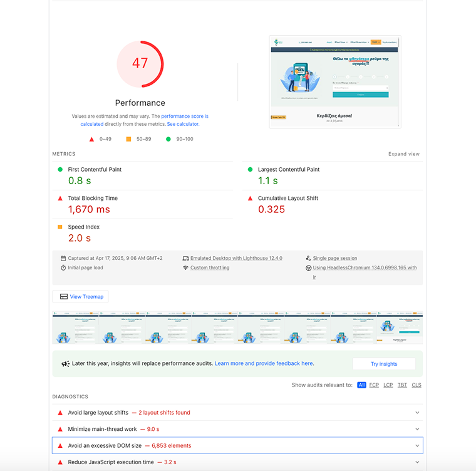Click the 1,670 ms Total Blocking Time value
The image size is (476, 471).
tap(89, 209)
